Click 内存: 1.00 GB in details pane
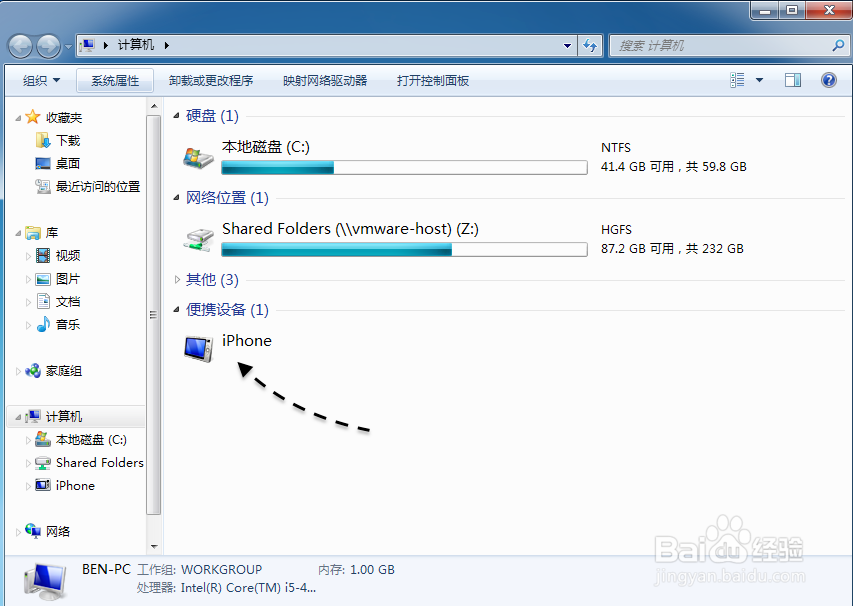 click(356, 570)
